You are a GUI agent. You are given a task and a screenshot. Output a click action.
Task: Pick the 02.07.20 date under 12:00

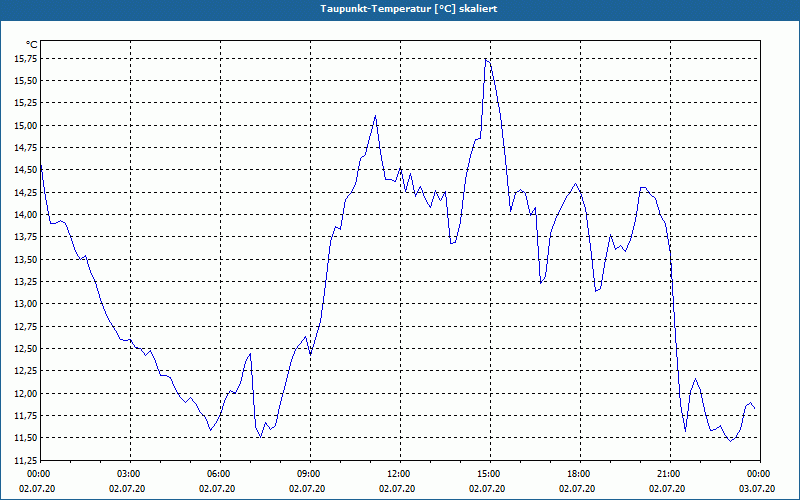397,489
